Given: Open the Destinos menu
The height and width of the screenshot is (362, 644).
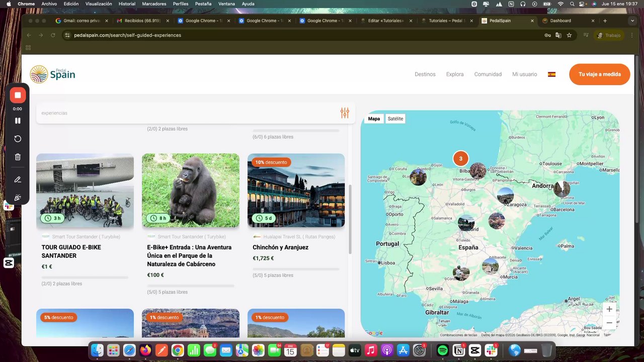Looking at the screenshot, I should pyautogui.click(x=425, y=74).
